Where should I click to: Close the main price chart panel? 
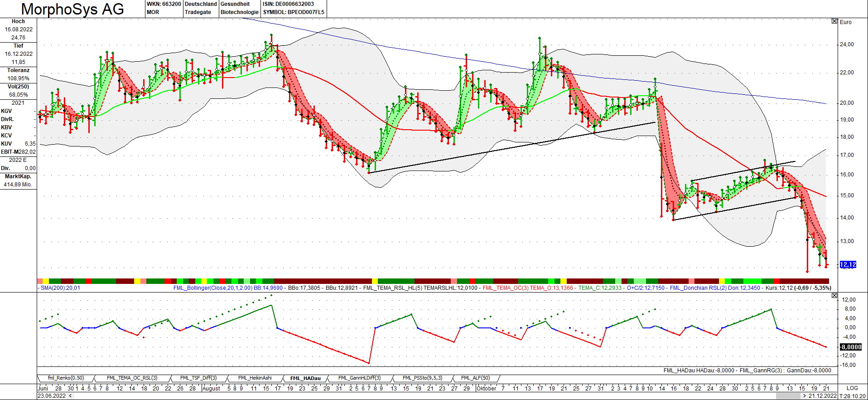click(x=834, y=21)
